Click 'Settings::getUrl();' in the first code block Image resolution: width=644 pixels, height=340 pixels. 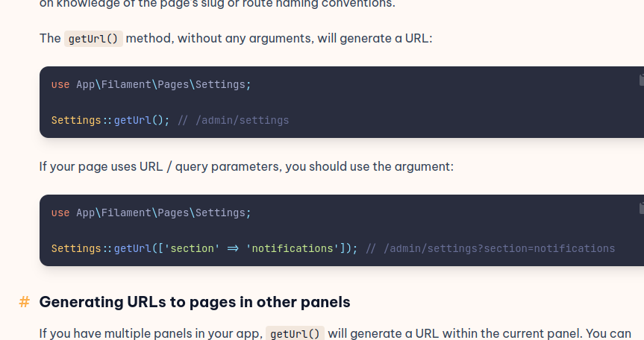click(x=110, y=120)
